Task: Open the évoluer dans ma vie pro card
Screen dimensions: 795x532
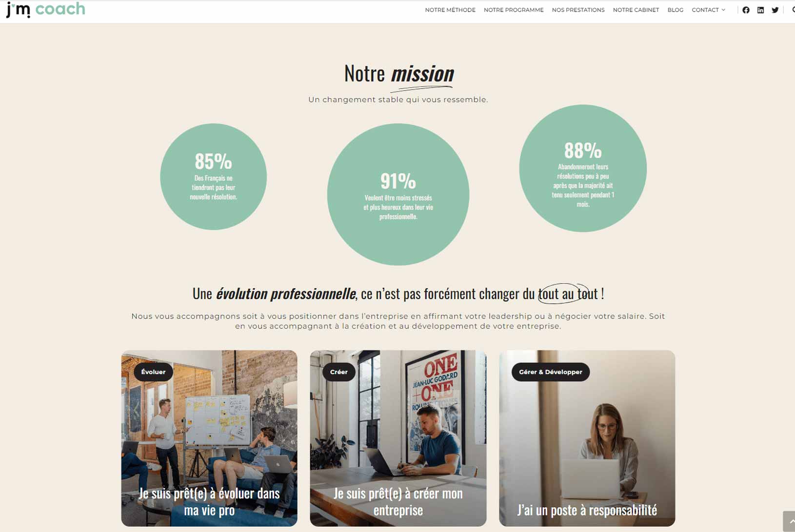Action: point(209,438)
